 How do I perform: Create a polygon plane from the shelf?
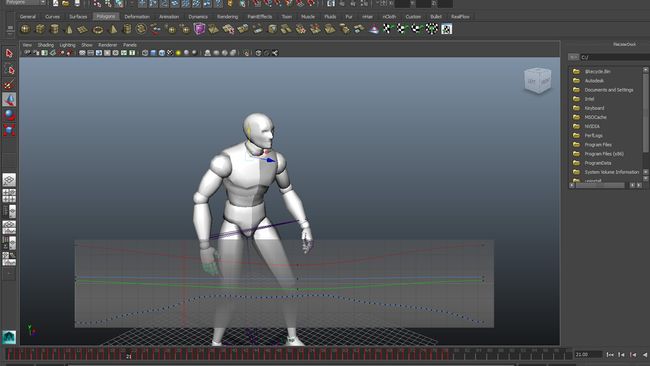[x=83, y=29]
